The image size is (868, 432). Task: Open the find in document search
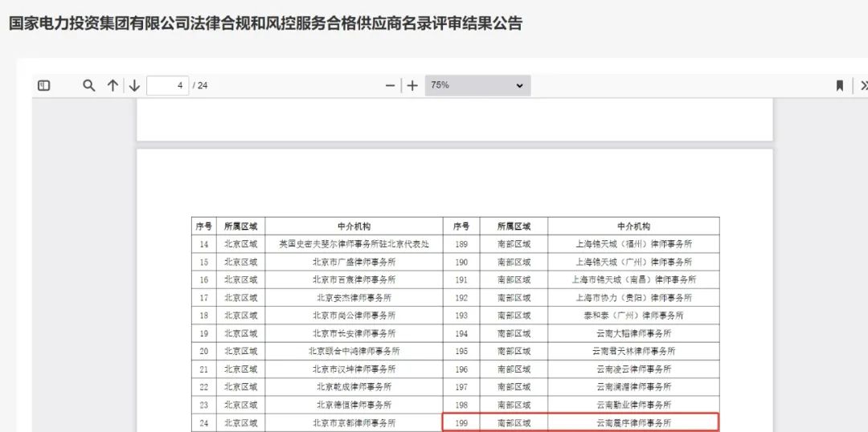point(89,86)
